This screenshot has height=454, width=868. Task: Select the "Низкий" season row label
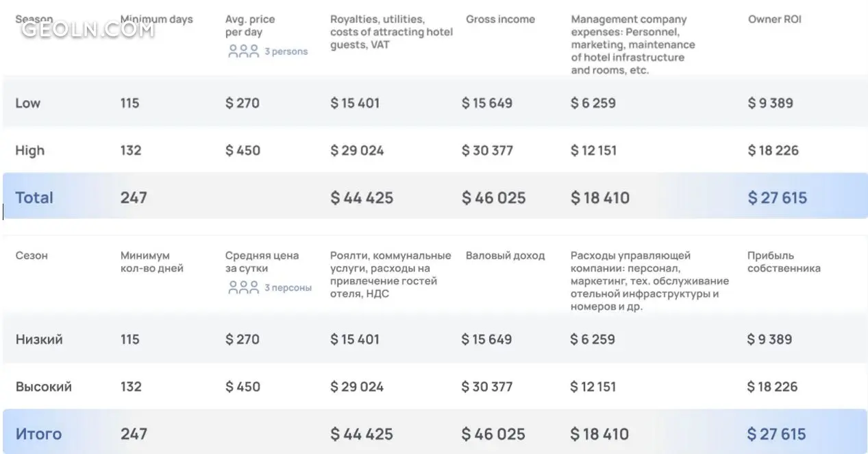pyautogui.click(x=39, y=339)
